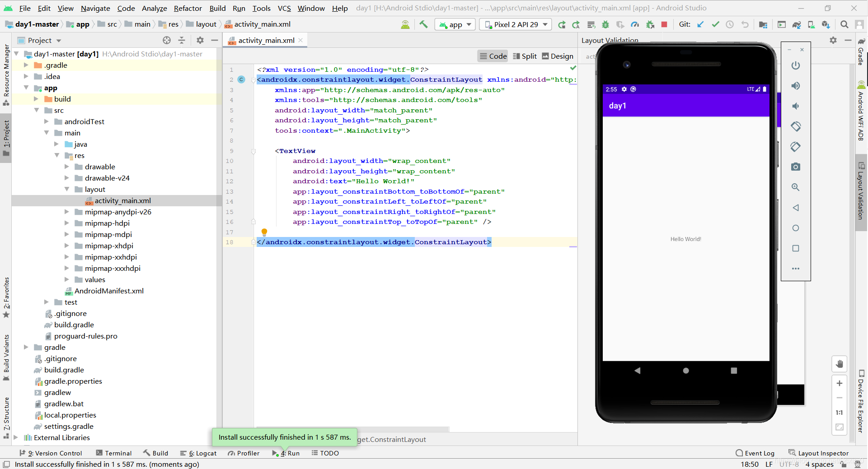Open the Layout Inspector button
The width and height of the screenshot is (868, 469).
click(x=818, y=453)
